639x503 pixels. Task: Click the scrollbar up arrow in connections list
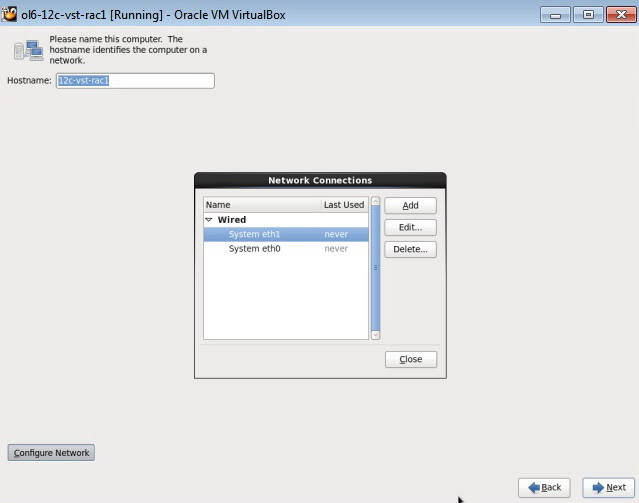tap(375, 201)
